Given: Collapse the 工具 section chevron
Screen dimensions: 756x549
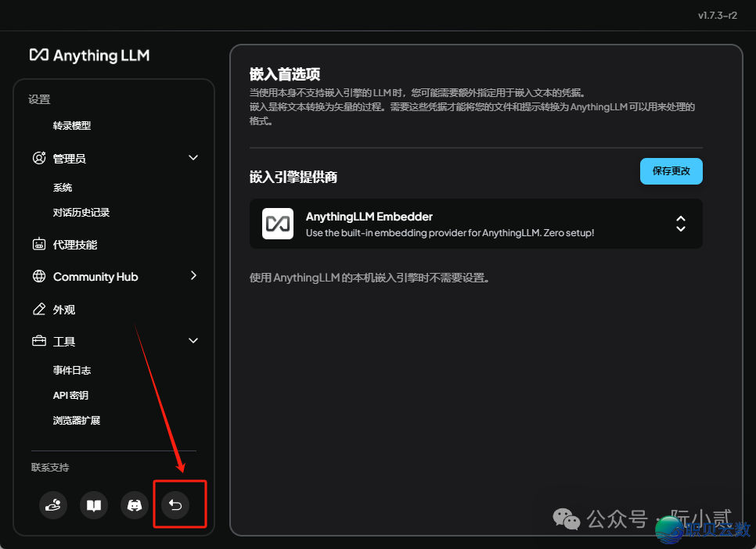Looking at the screenshot, I should pos(193,340).
